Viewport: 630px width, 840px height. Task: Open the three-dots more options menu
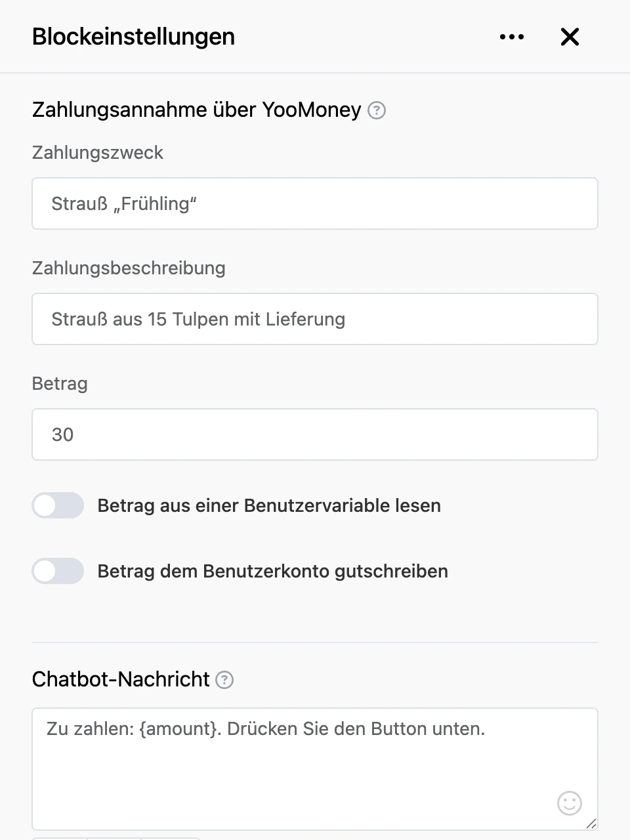[512, 37]
